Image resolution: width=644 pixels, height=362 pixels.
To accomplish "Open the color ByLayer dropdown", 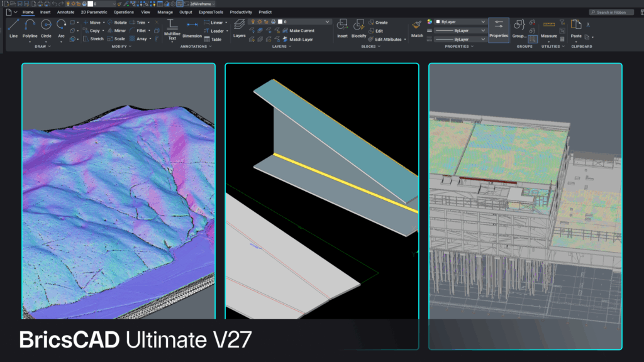I will click(460, 22).
